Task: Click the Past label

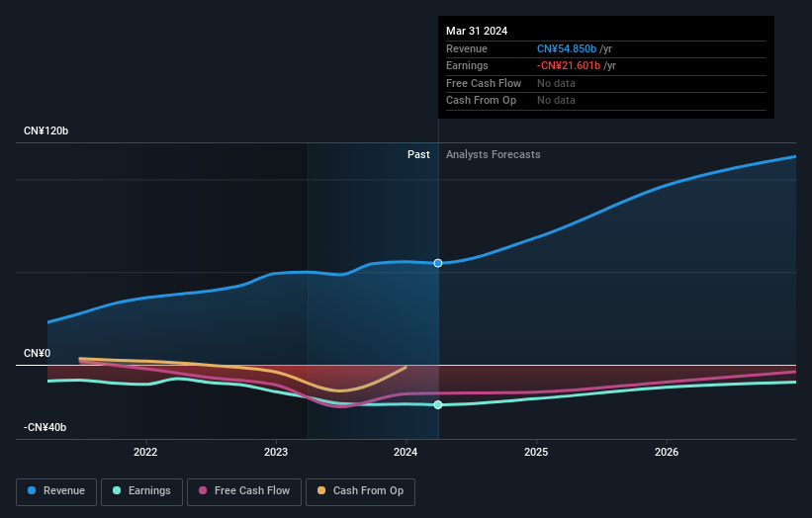Action: coord(418,155)
